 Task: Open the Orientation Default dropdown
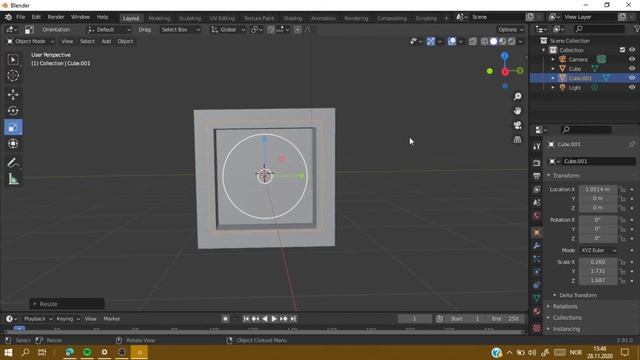109,30
